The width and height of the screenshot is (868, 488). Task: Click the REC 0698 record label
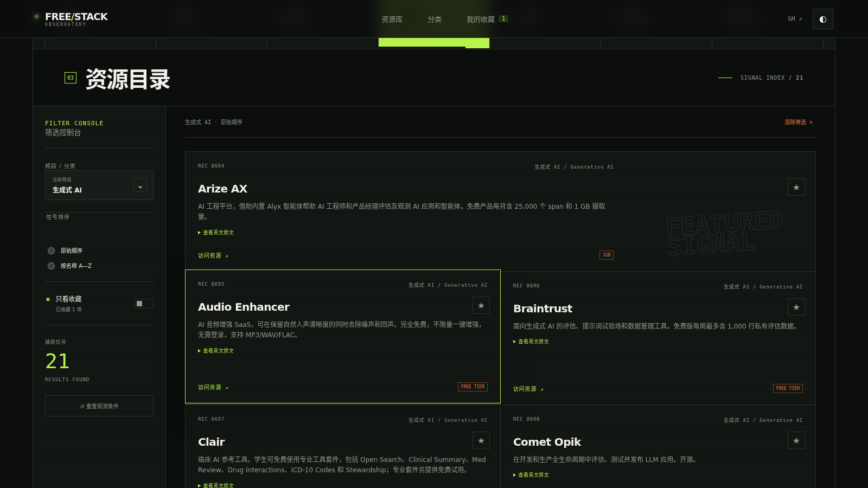(x=526, y=419)
